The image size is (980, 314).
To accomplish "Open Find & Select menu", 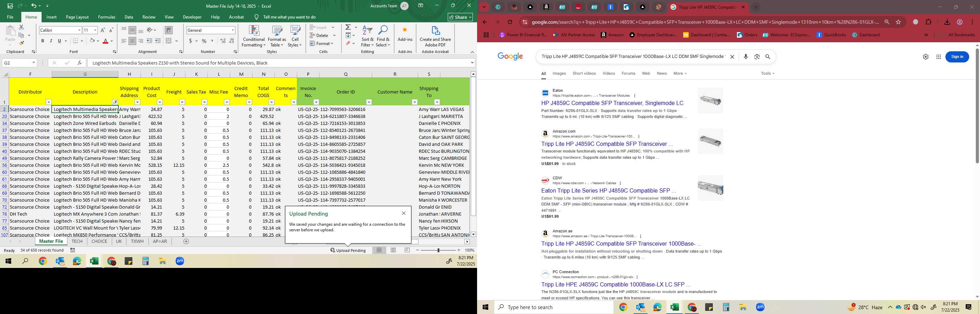I will point(383,37).
